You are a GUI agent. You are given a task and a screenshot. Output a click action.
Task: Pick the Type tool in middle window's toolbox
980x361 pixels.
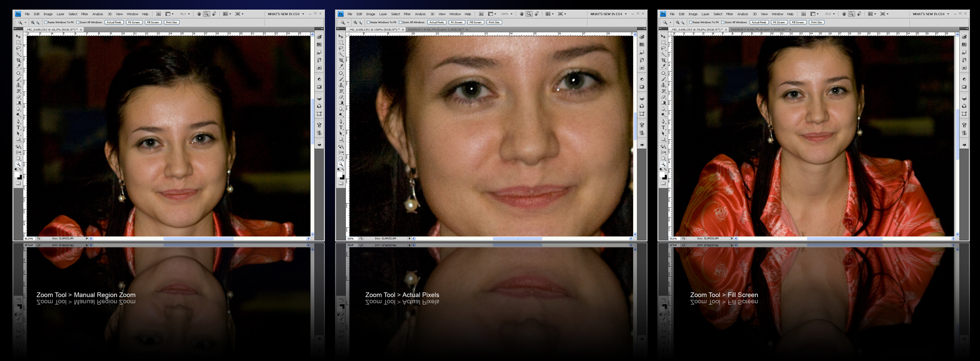coord(341,127)
